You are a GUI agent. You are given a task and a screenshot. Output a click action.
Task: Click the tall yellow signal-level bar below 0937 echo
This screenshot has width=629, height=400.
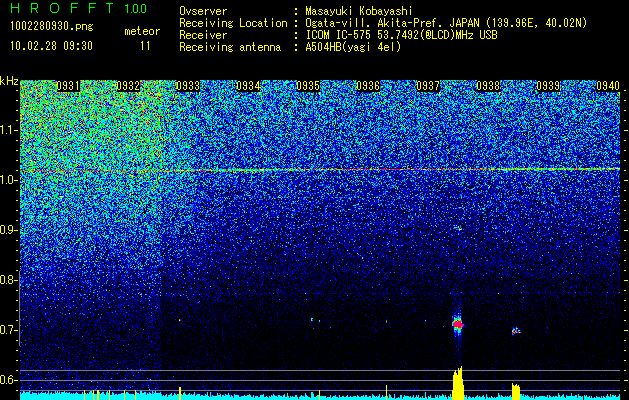458,383
